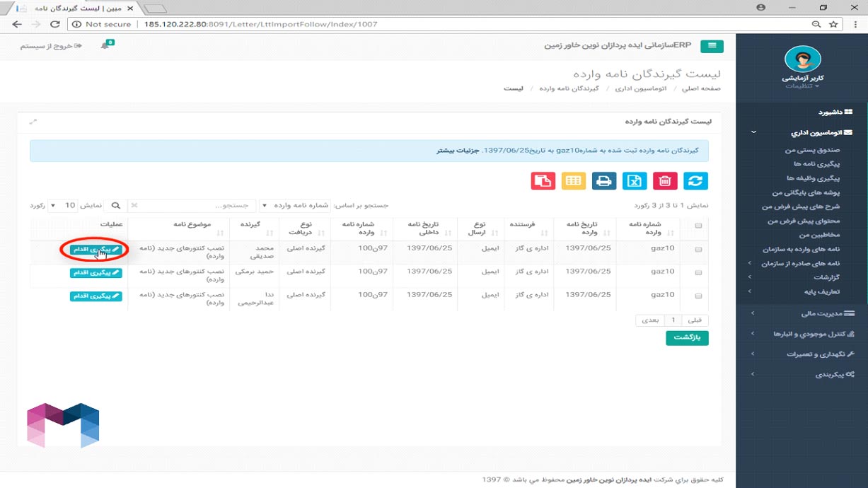Click the browser address bar URL
Screen dimensions: 868x488
pos(260,24)
